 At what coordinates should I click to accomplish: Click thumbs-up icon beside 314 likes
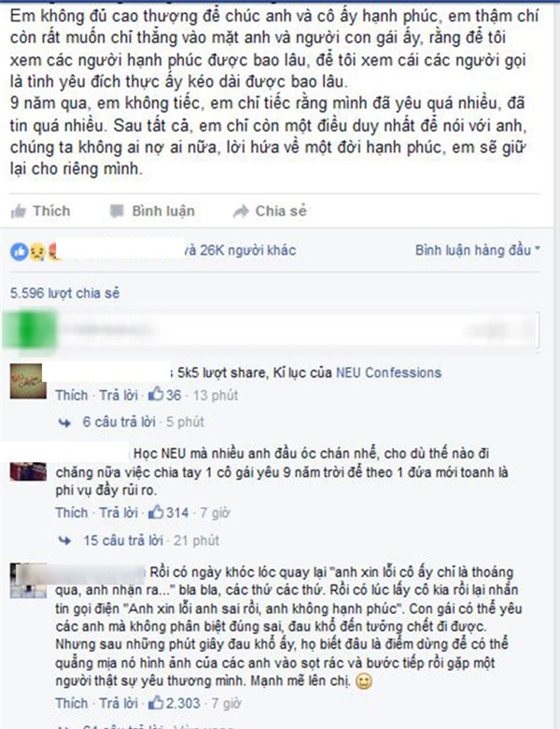pos(156,512)
